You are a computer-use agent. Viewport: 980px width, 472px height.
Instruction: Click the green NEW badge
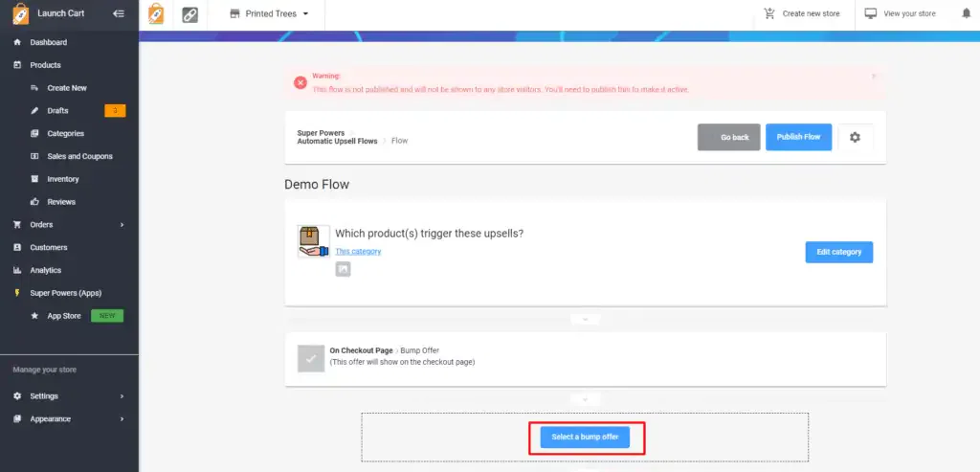[107, 316]
